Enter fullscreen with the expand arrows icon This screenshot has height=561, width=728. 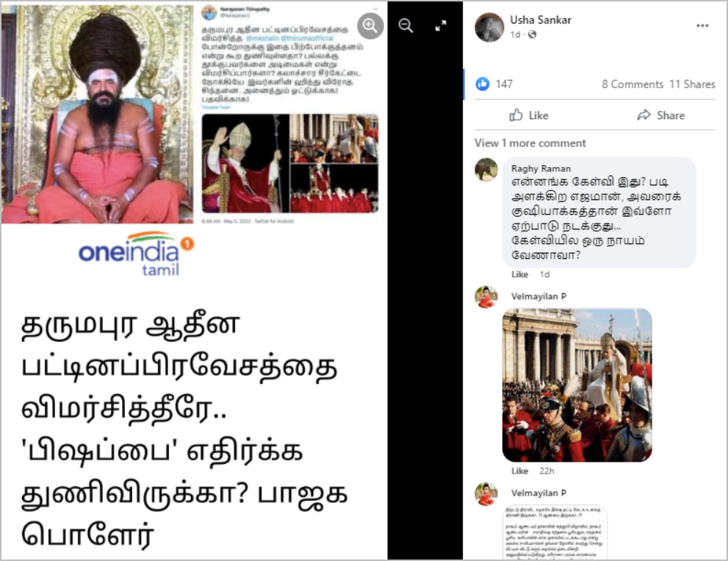pyautogui.click(x=441, y=26)
